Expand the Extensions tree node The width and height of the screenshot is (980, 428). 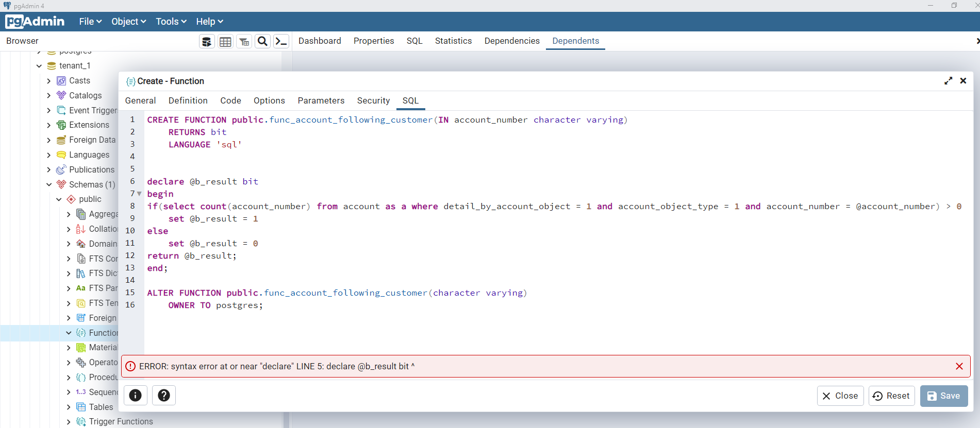tap(49, 125)
